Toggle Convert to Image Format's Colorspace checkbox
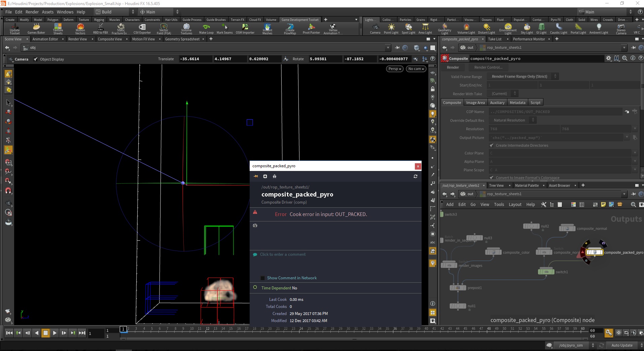Image resolution: width=644 pixels, height=351 pixels. tap(492, 177)
